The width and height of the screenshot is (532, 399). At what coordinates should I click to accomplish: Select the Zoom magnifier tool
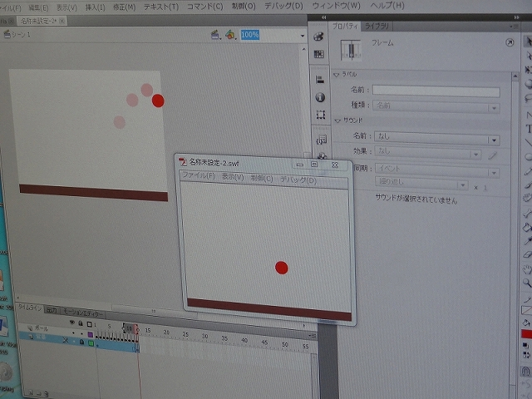click(x=528, y=283)
